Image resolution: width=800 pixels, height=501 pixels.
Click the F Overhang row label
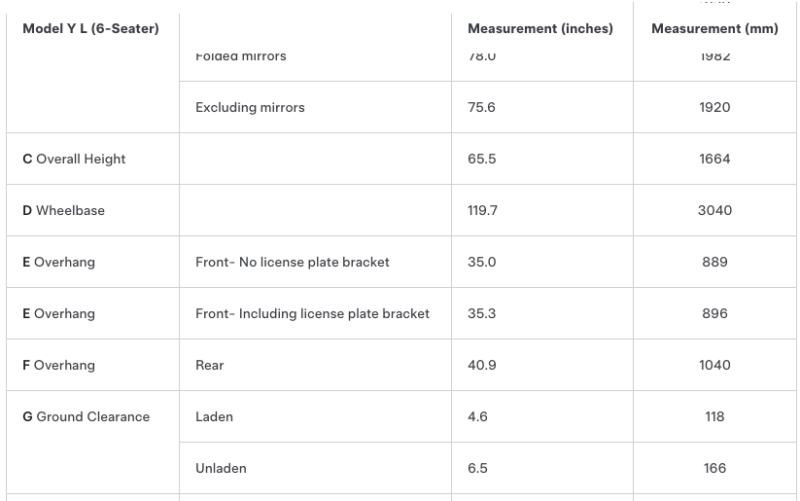59,365
